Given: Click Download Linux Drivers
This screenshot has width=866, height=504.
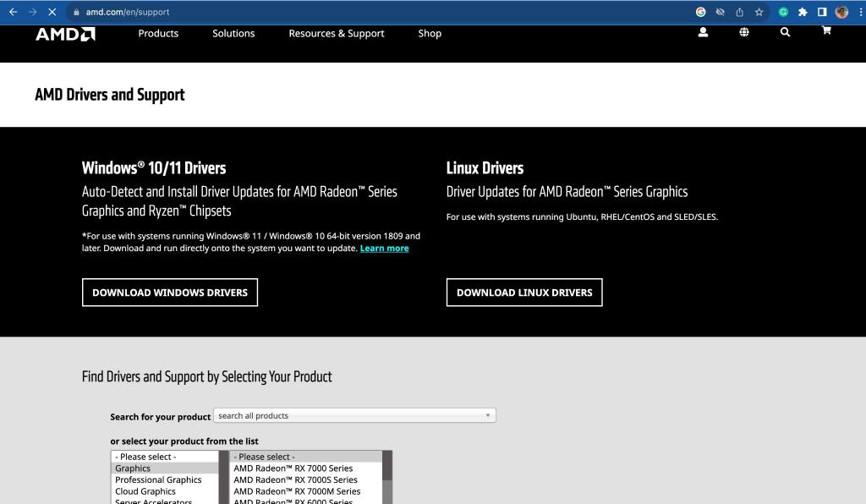Looking at the screenshot, I should click(524, 292).
